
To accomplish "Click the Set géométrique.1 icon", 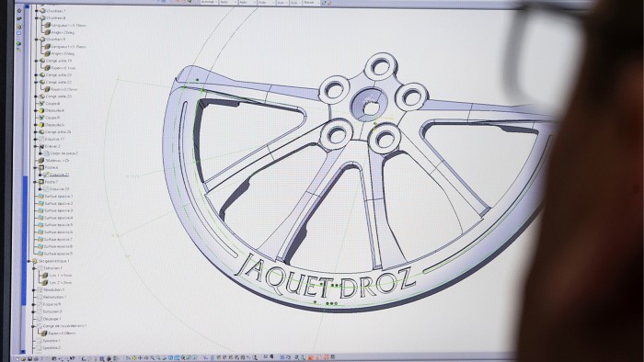I will tap(35, 261).
